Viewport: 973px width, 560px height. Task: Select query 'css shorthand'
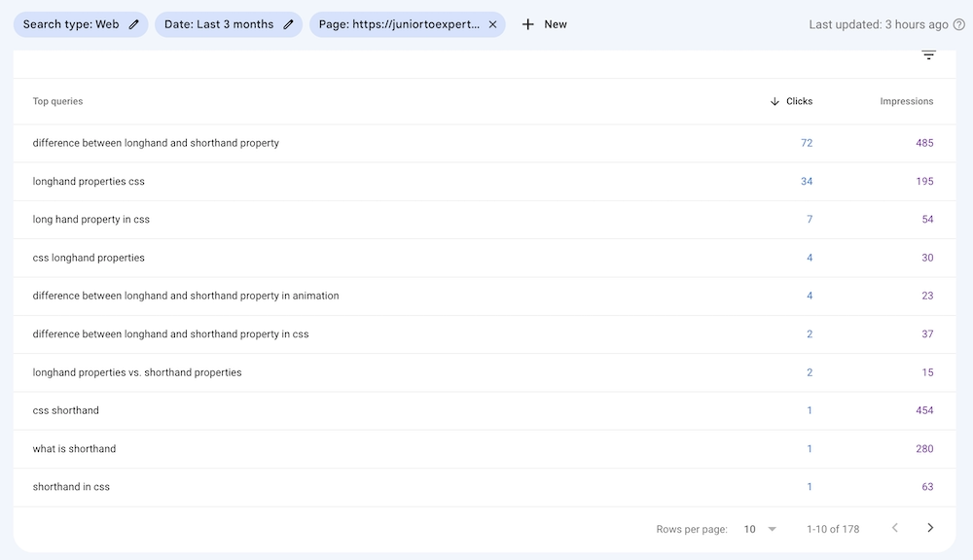tap(66, 410)
